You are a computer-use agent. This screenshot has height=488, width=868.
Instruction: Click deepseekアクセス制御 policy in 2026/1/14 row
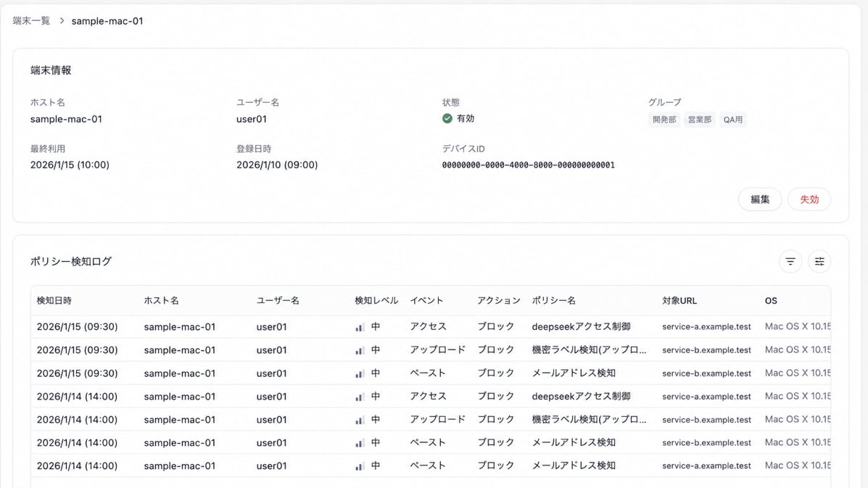pos(582,397)
